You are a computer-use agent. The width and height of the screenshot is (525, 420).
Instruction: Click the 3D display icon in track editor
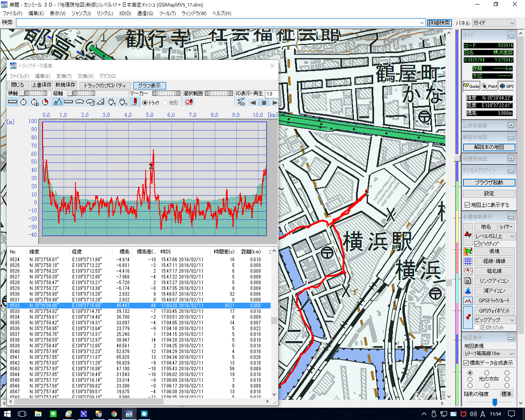tap(241, 102)
